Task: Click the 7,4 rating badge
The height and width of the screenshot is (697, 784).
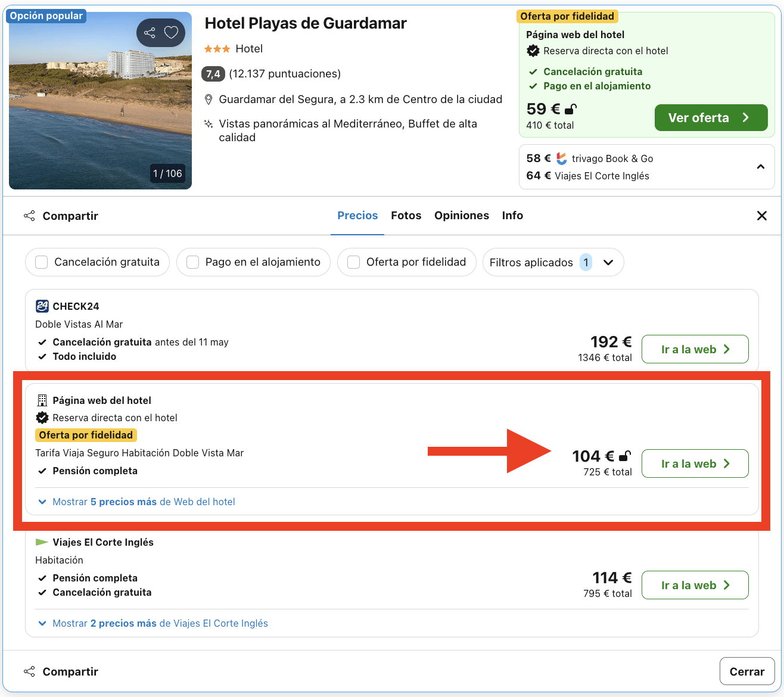Action: pyautogui.click(x=213, y=74)
